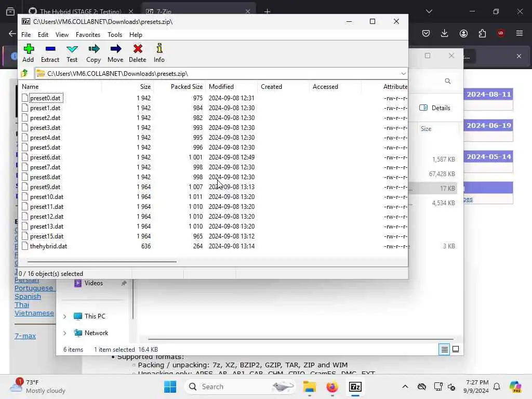Click the Move toolbar icon
This screenshot has height=399, width=532.
click(x=115, y=53)
